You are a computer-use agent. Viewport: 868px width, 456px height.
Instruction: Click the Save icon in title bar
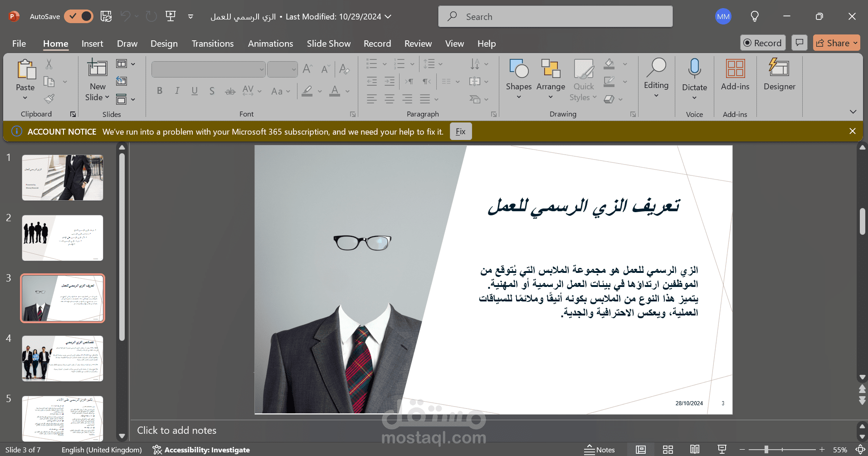(106, 16)
